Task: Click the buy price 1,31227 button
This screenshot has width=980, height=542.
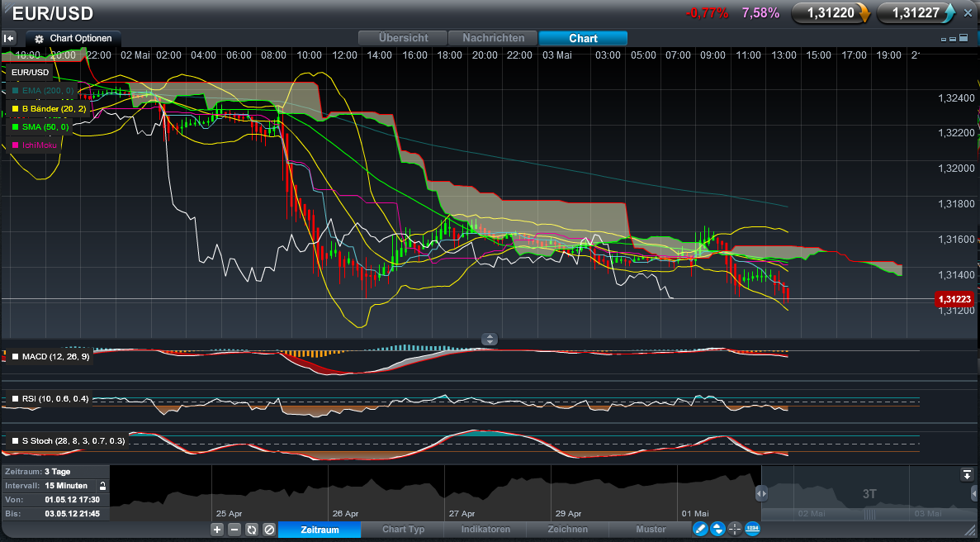Action: [x=916, y=12]
